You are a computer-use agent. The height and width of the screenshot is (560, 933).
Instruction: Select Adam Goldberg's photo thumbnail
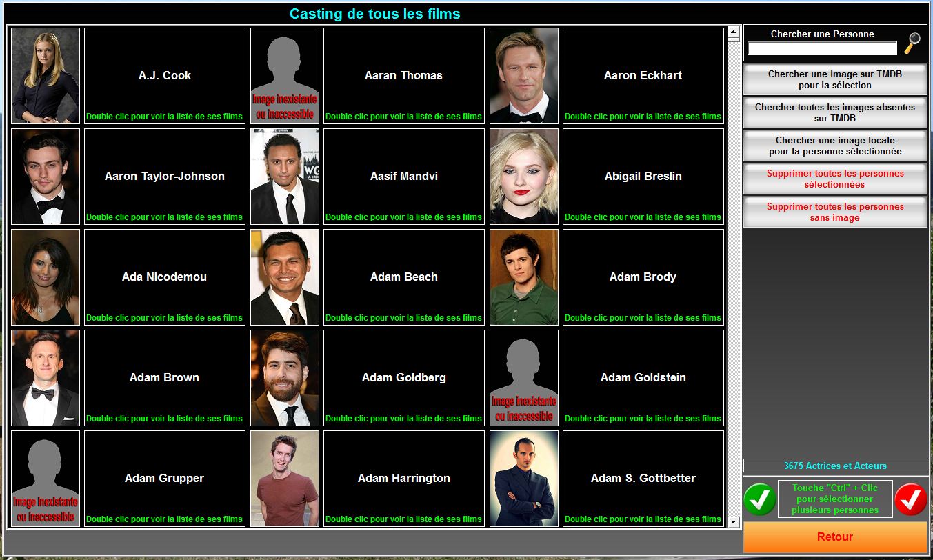click(x=285, y=378)
